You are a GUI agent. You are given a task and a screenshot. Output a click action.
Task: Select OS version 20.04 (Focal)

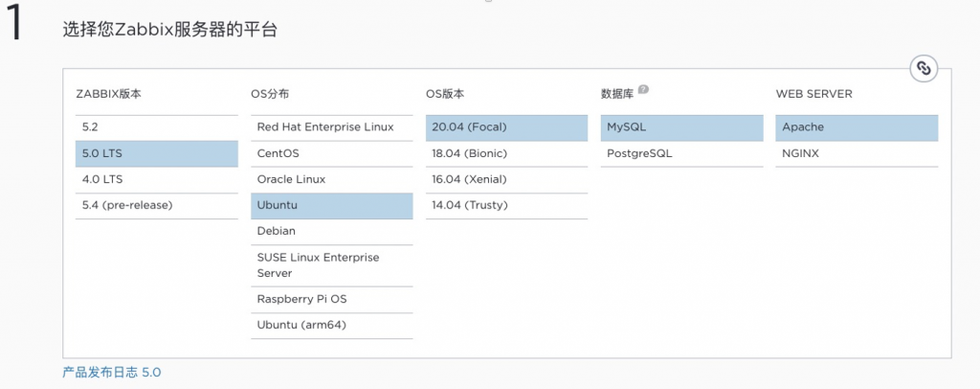tap(507, 127)
